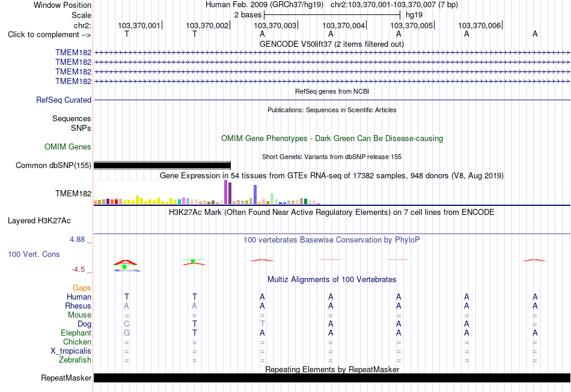Click position label 103,370,001
The height and width of the screenshot is (392, 571).
click(139, 25)
